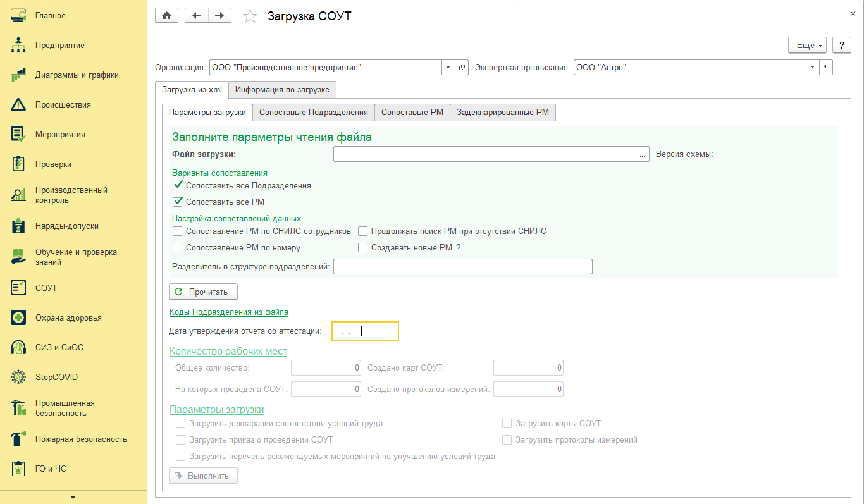Check Создавать новые РМ option
The height and width of the screenshot is (504, 864).
click(362, 248)
